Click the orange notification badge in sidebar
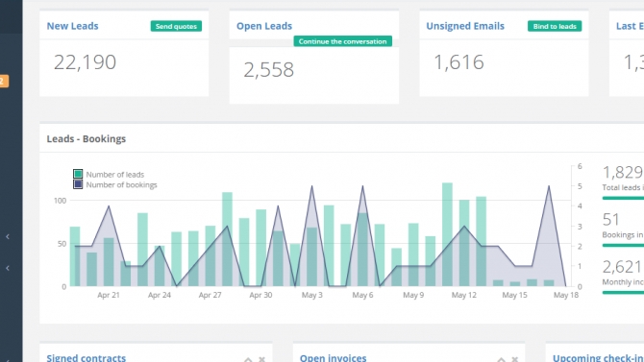The height and width of the screenshot is (362, 644). coord(4,81)
